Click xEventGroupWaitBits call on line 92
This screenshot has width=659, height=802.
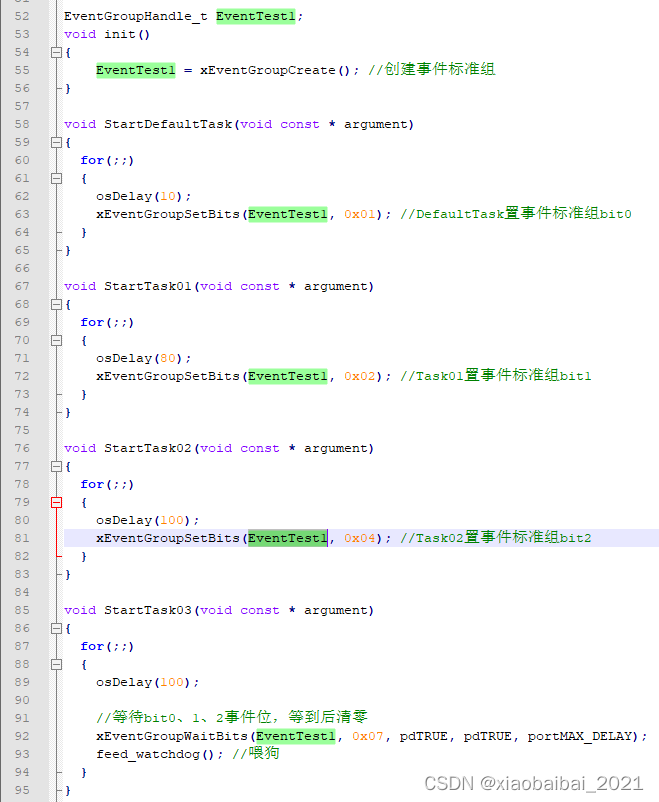(172, 737)
